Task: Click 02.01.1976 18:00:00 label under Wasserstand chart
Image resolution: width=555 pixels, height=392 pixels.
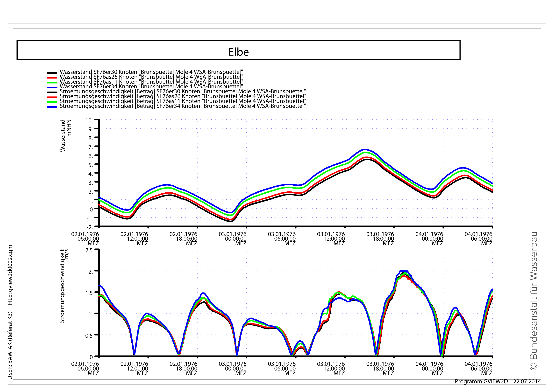Action: (x=184, y=238)
